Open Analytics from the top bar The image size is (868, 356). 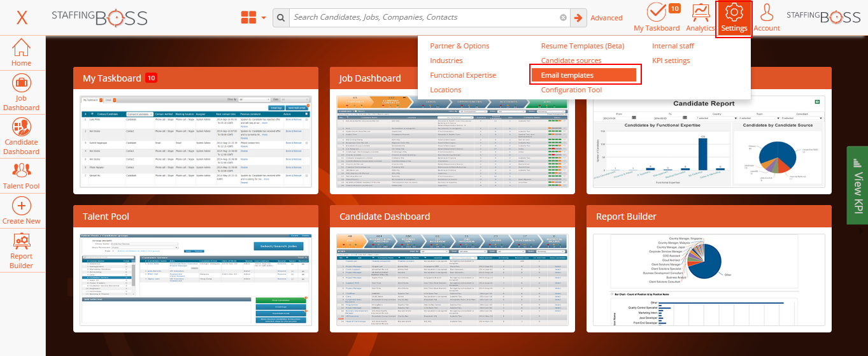[701, 18]
